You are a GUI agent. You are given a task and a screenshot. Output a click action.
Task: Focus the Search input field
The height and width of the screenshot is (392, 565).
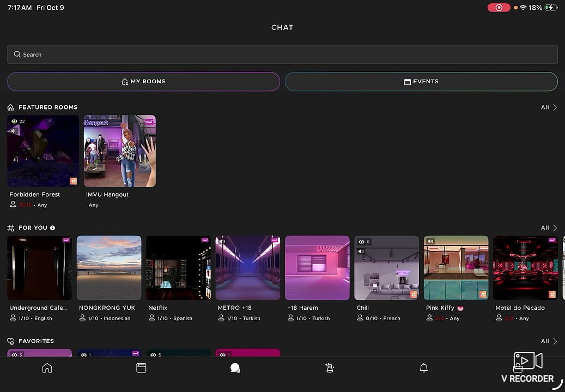tap(282, 54)
